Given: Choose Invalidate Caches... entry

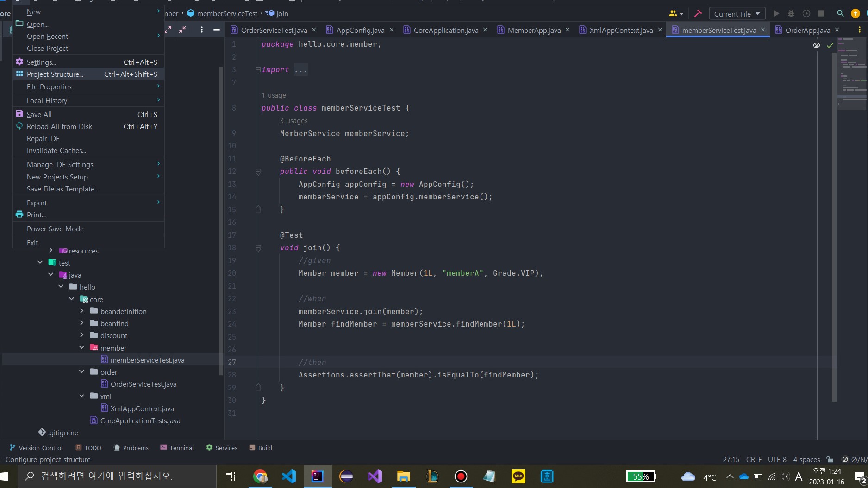Looking at the screenshot, I should tap(88, 150).
